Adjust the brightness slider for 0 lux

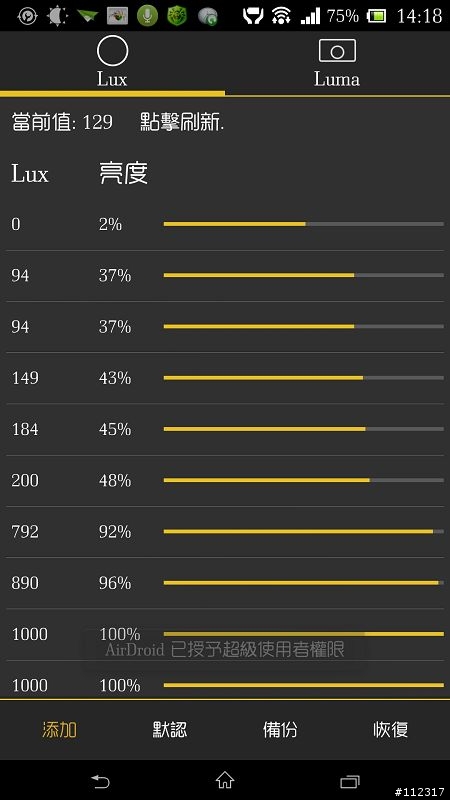pyautogui.click(x=304, y=224)
